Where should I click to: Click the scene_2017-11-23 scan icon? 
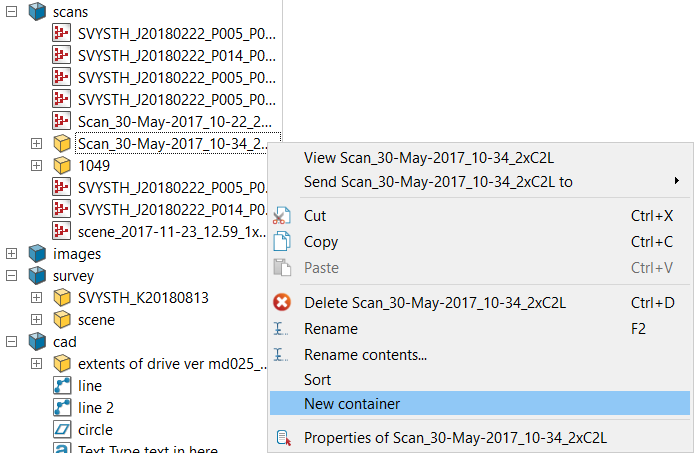[x=61, y=232]
